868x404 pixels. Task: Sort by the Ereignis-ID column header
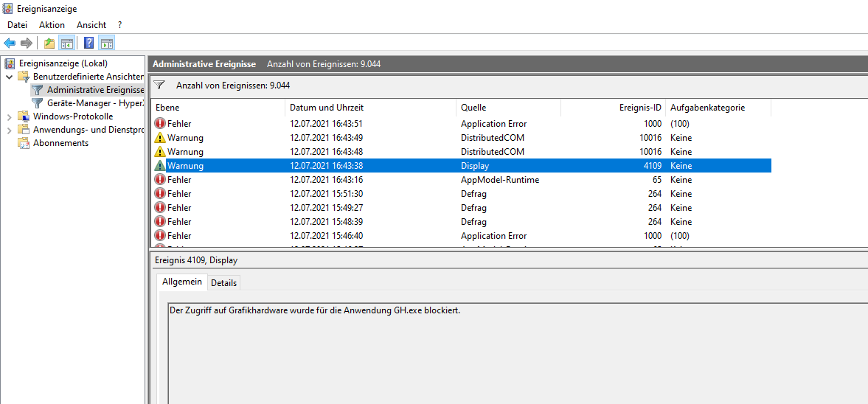613,108
